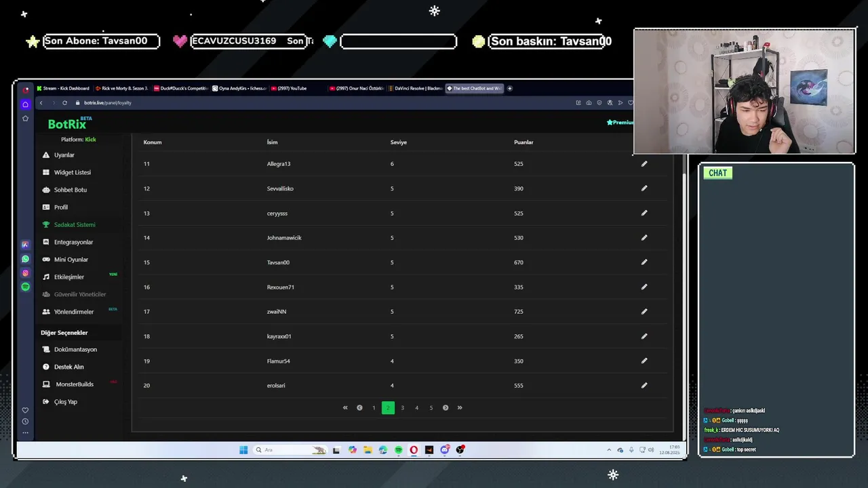Click the Premium star button
The width and height of the screenshot is (868, 488).
click(x=620, y=123)
